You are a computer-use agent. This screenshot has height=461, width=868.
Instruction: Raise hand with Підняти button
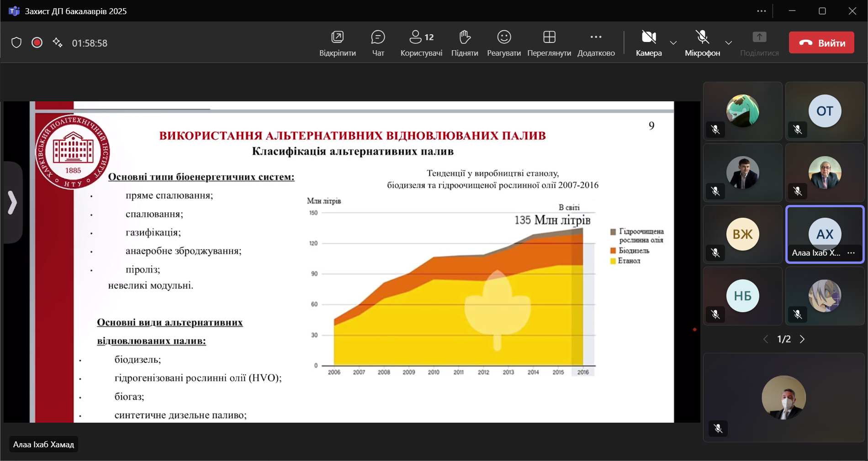coord(465,43)
